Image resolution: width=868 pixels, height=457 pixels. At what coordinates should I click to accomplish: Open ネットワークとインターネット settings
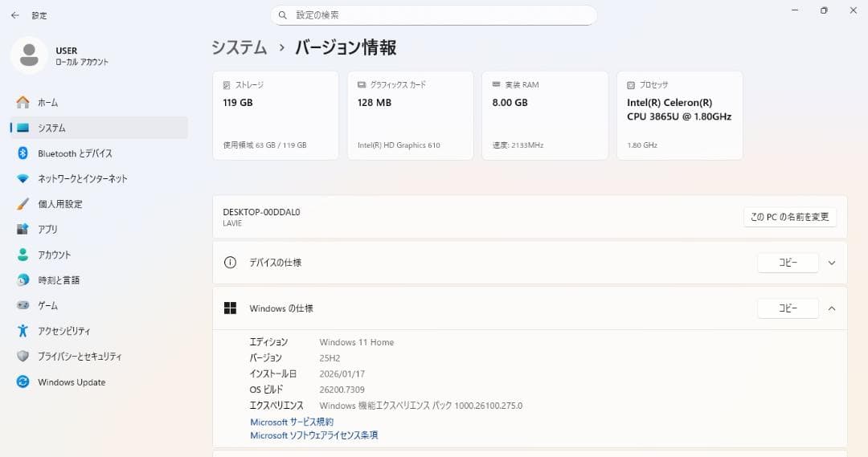[x=100, y=179]
